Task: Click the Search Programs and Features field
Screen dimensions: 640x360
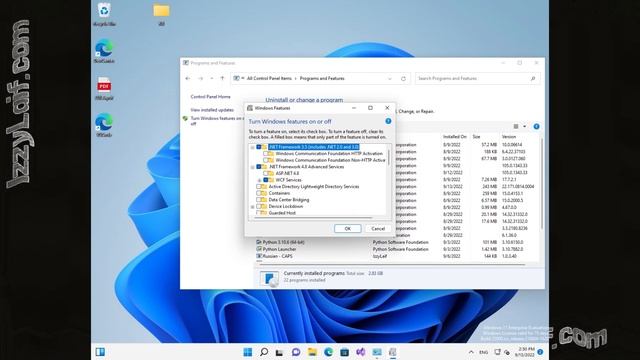Action: [478, 78]
